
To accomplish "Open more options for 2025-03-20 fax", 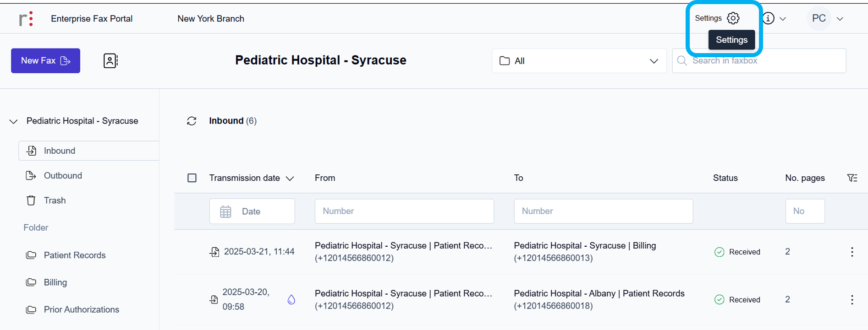I will (x=852, y=300).
